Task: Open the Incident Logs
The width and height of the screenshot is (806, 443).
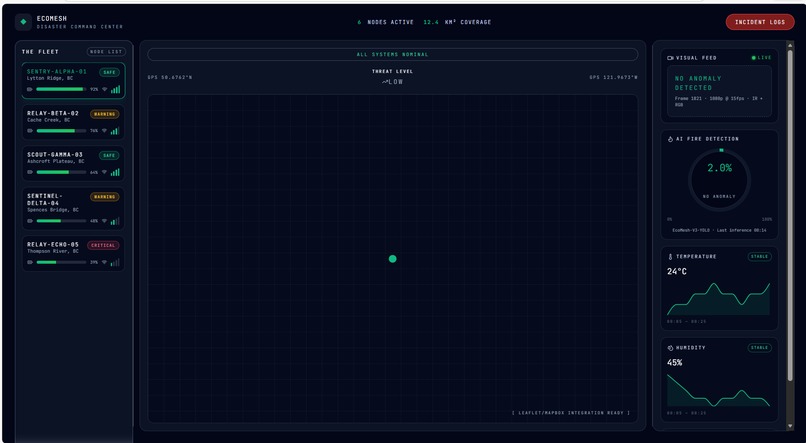Action: coord(760,22)
